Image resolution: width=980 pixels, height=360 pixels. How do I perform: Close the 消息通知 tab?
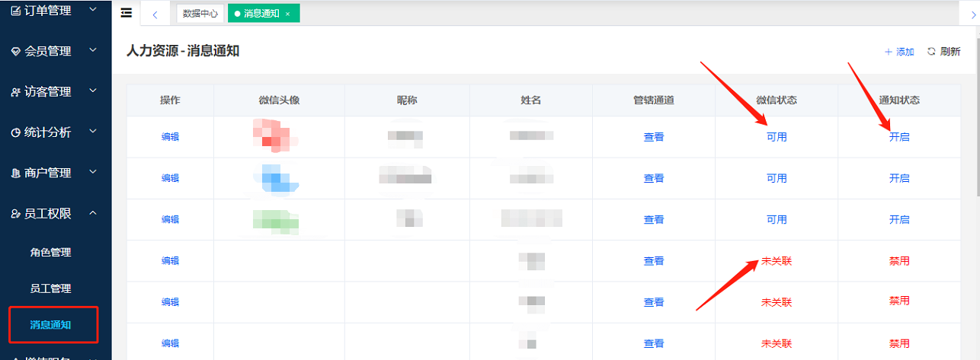(287, 14)
